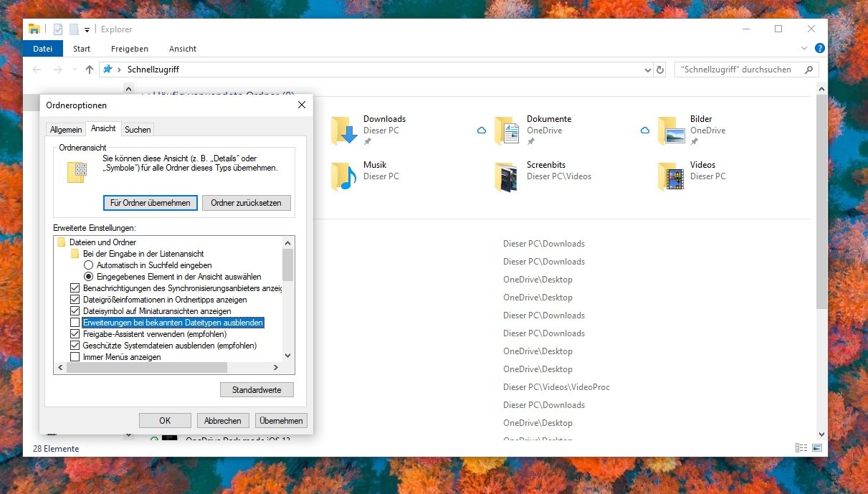Click vertical scrollbar thumb in settings list

288,265
